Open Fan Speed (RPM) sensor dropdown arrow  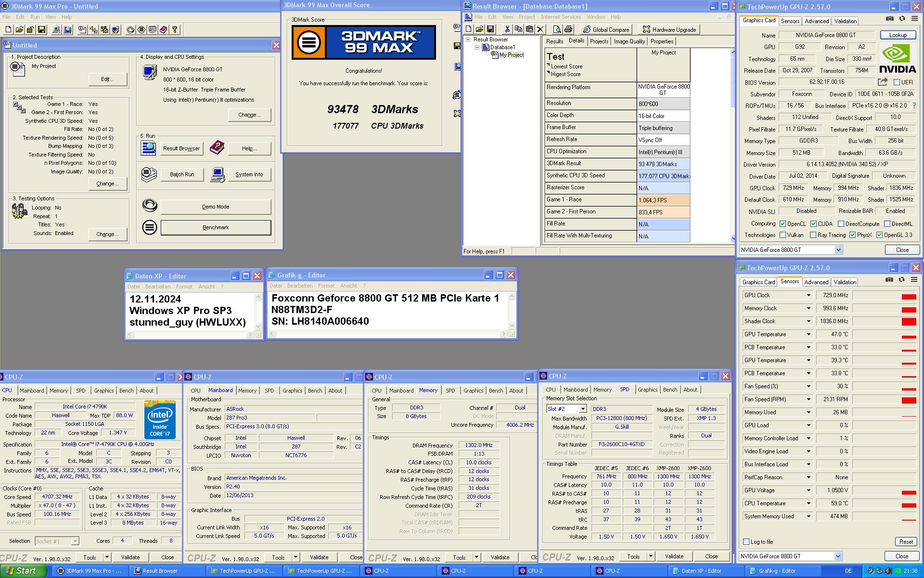(808, 399)
